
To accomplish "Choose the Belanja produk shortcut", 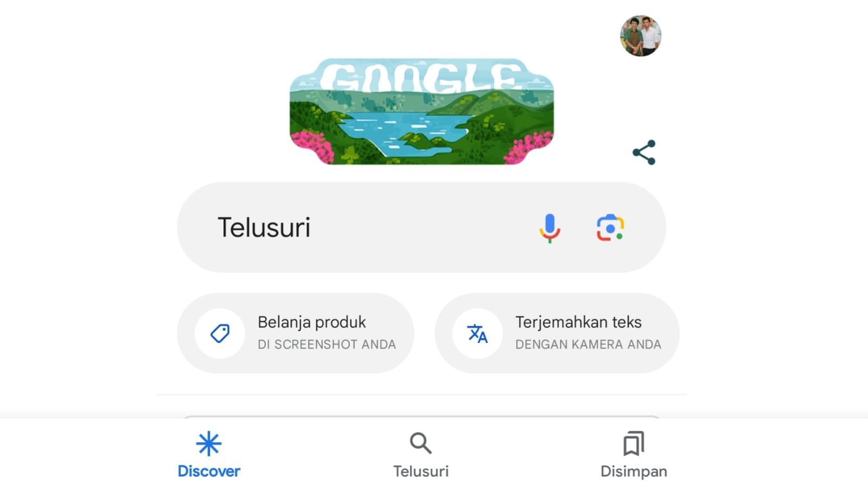I will click(x=296, y=333).
